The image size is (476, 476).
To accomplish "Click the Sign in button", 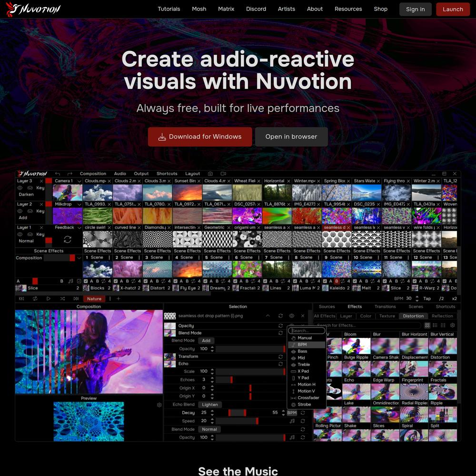I will pyautogui.click(x=415, y=10).
